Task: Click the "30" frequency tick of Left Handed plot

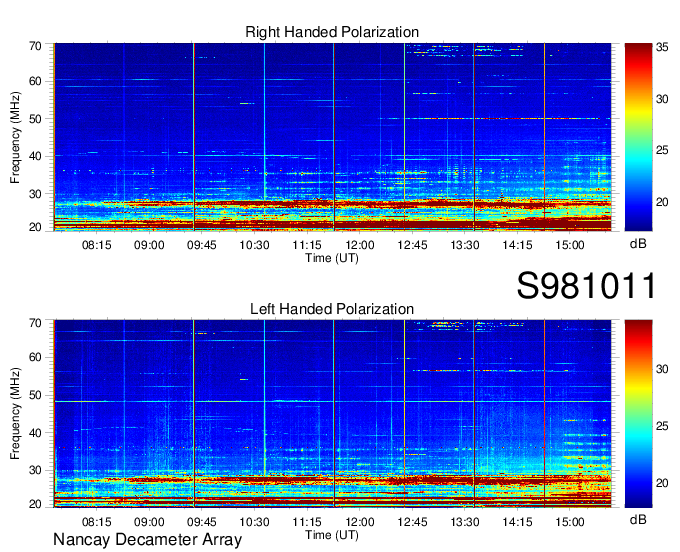Action: (x=35, y=470)
